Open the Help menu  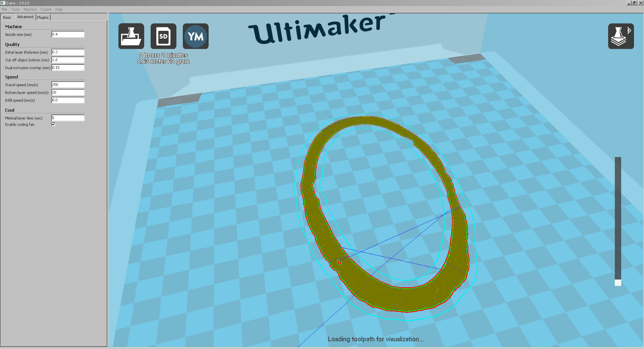(59, 9)
